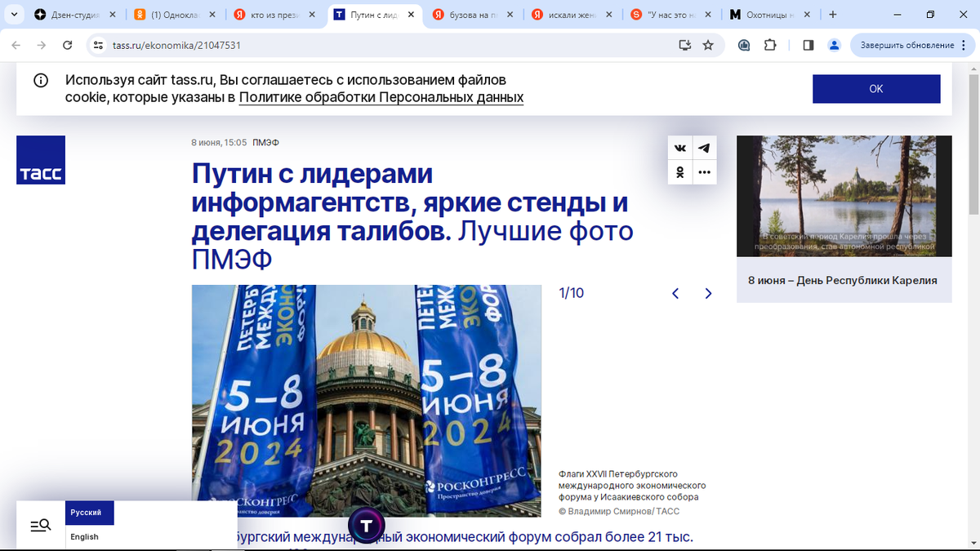
Task: Open the tab search dropdown arrow
Action: click(13, 15)
